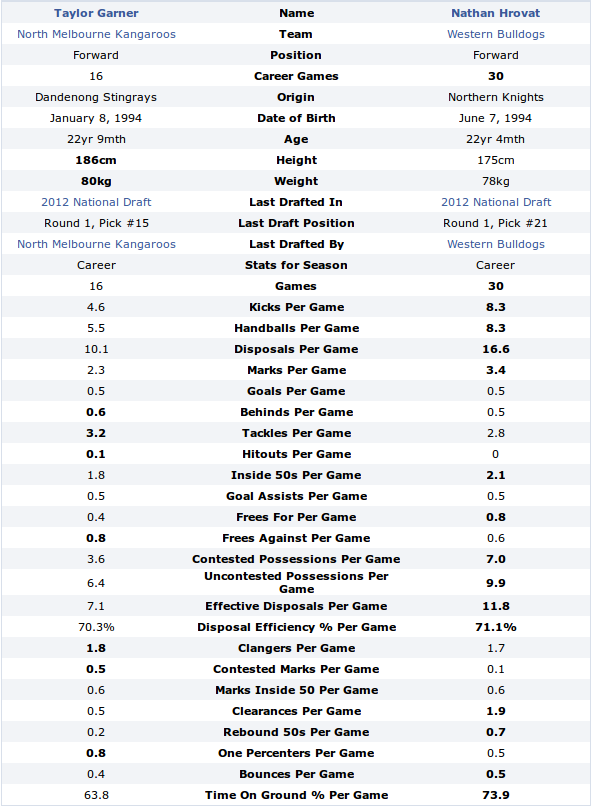This screenshot has width=598, height=811.
Task: Click Hrovat's 71.1% disposal efficiency value
Action: (x=496, y=627)
